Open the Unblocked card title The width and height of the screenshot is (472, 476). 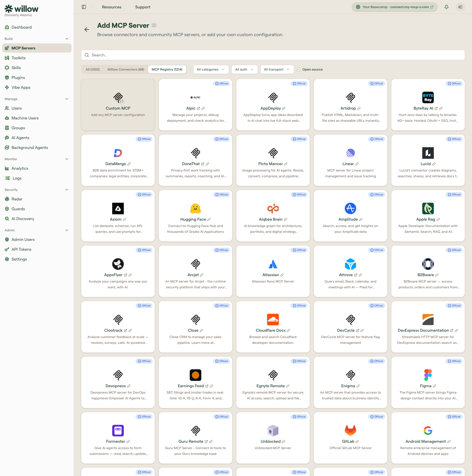(270, 442)
